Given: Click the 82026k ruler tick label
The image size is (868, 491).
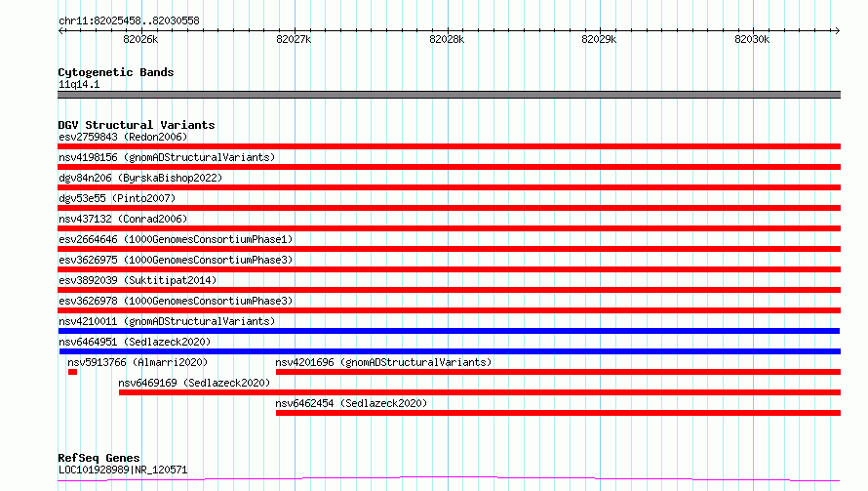Looking at the screenshot, I should pos(140,39).
